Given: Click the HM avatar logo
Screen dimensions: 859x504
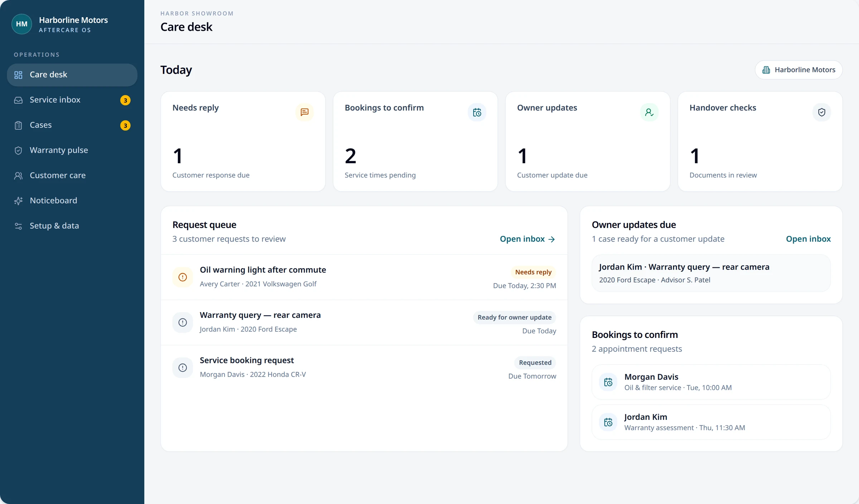Looking at the screenshot, I should point(22,24).
